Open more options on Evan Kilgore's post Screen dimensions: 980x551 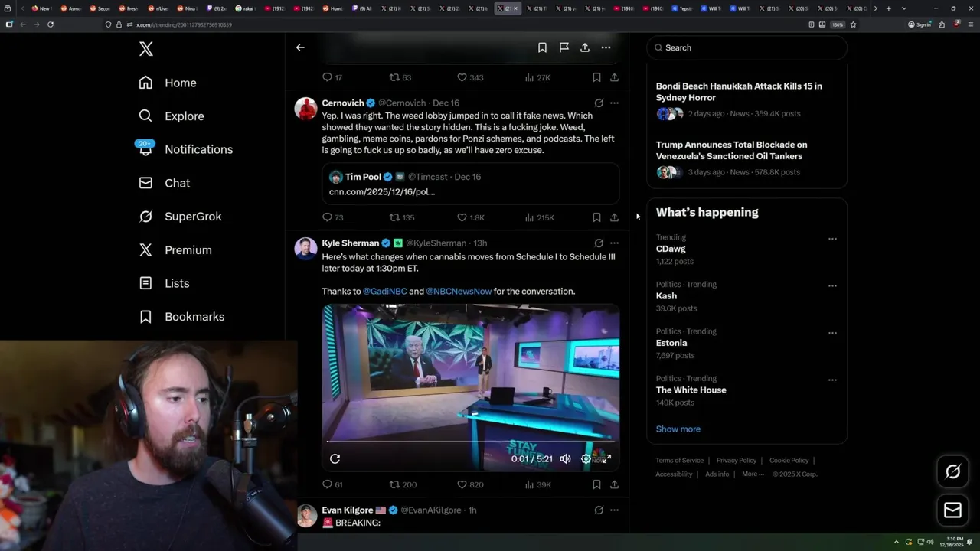[x=614, y=510]
